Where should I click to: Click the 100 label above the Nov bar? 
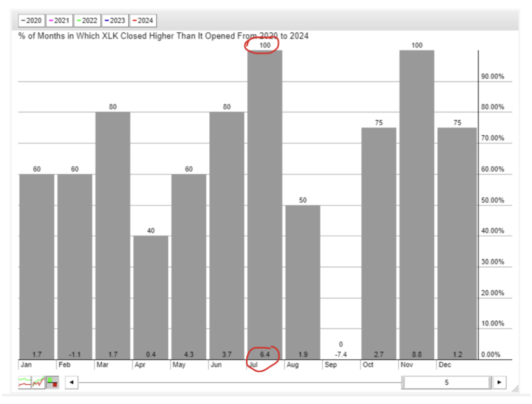click(417, 45)
